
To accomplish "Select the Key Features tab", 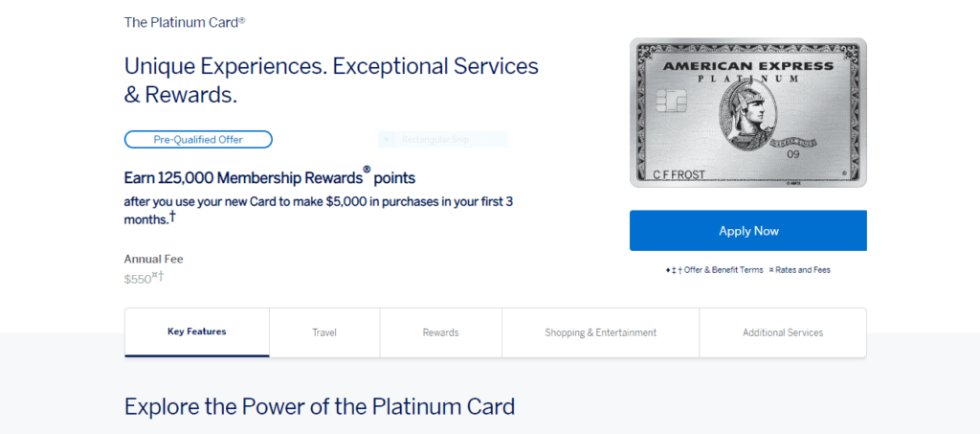I will pyautogui.click(x=197, y=332).
